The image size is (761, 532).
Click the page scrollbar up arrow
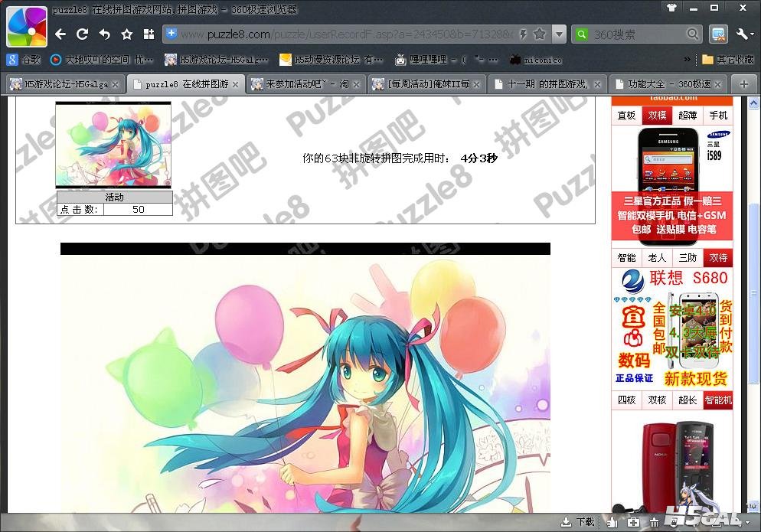753,103
